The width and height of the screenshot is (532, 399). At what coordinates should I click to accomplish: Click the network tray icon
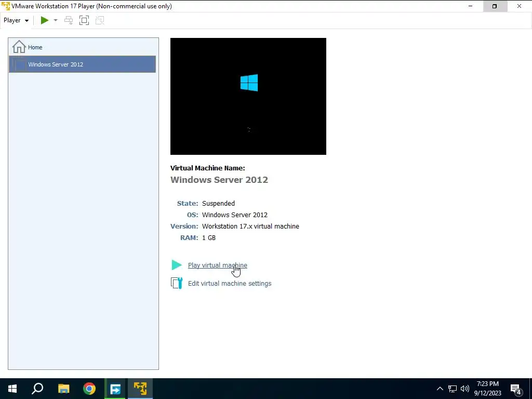point(453,389)
